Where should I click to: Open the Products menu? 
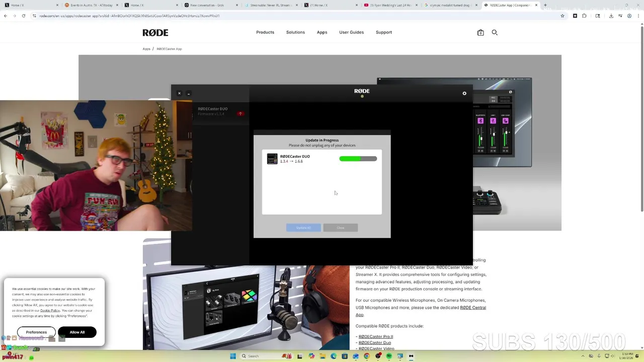coord(265,32)
